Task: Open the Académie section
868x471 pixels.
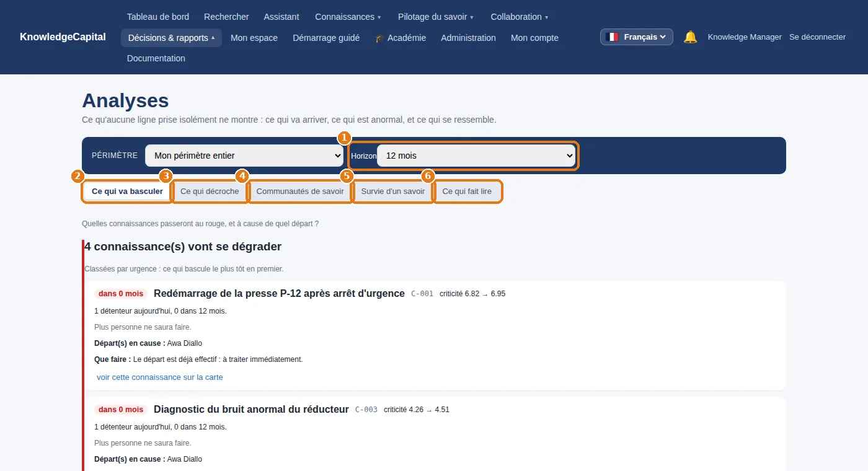Action: coord(401,38)
